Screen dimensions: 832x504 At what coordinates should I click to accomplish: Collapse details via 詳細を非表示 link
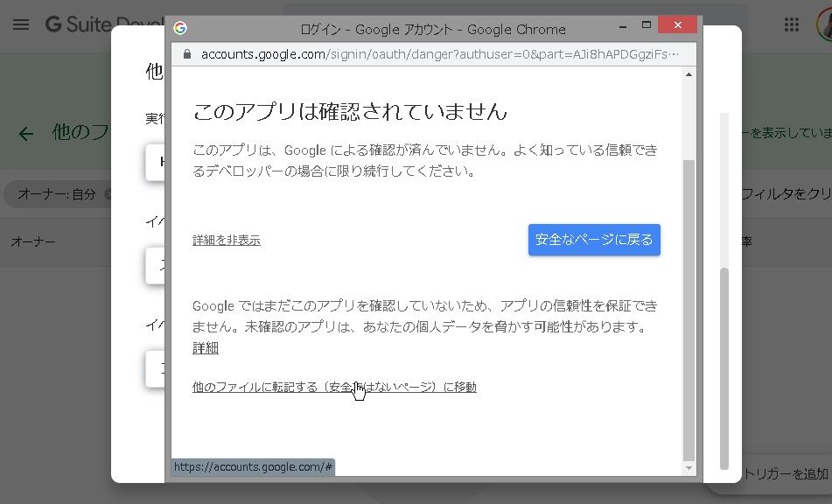[226, 241]
